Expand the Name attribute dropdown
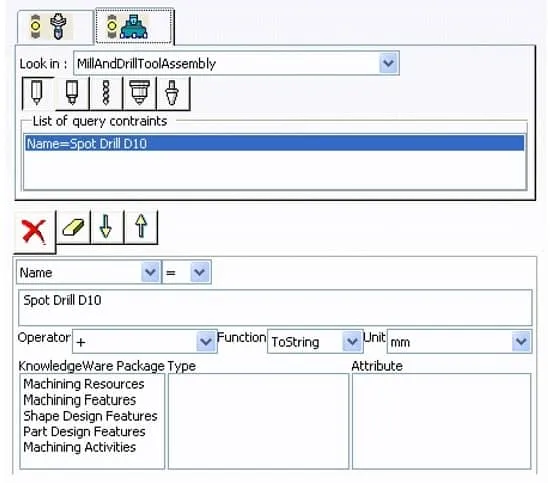 [x=150, y=272]
